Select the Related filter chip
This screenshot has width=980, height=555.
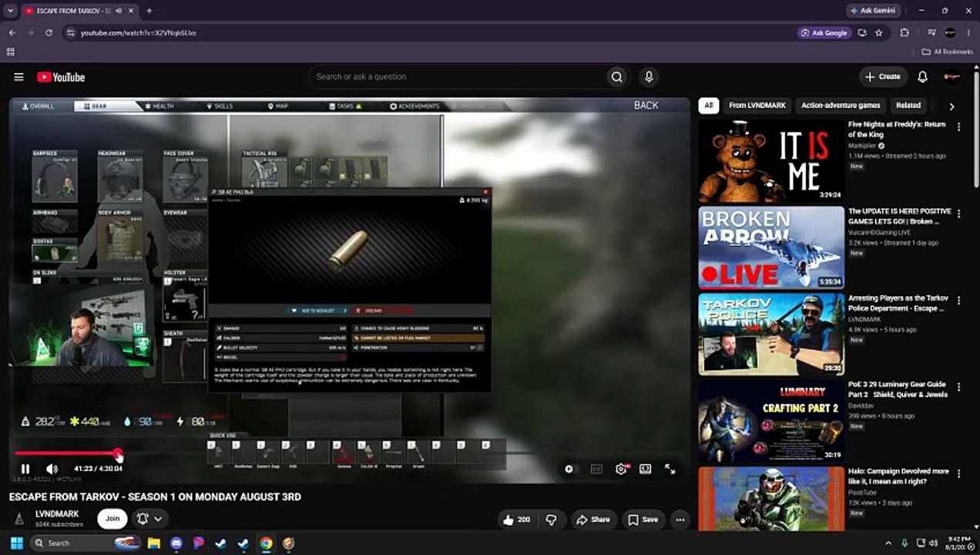[x=908, y=106]
